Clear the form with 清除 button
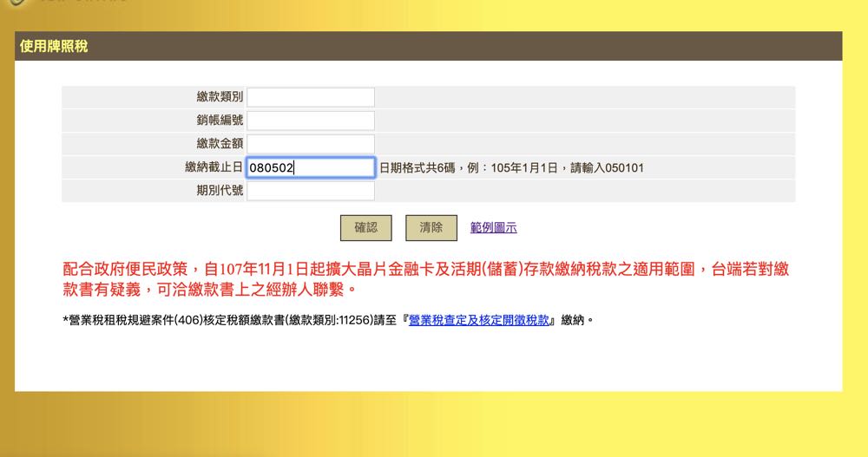Image resolution: width=868 pixels, height=457 pixels. click(431, 228)
